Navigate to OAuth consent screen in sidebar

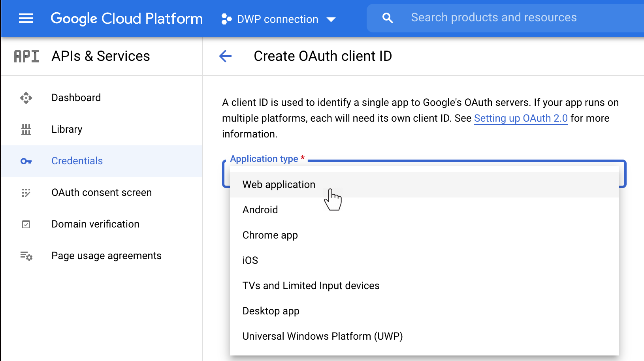tap(102, 193)
